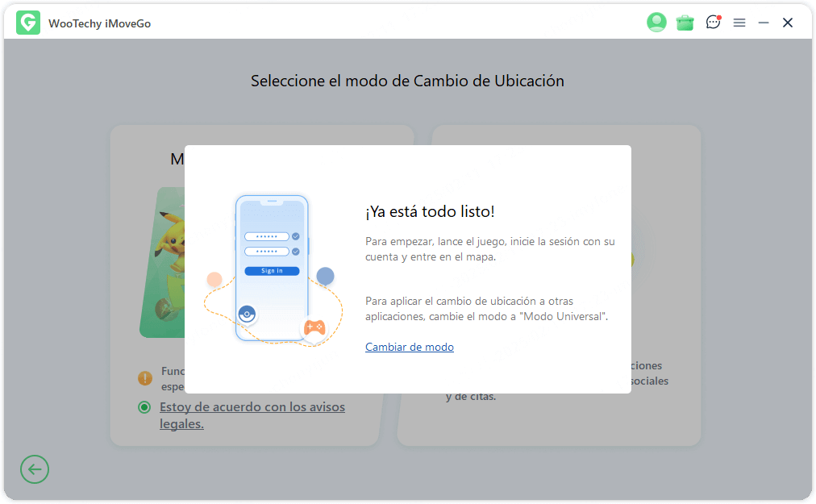The width and height of the screenshot is (816, 504).
Task: Open the WooTechy toolkit icon
Action: click(685, 23)
